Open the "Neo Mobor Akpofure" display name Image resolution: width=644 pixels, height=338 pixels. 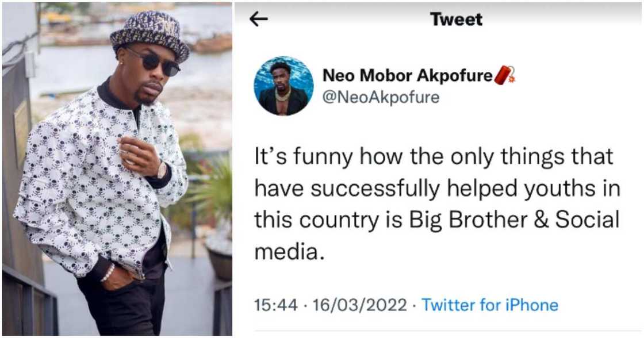[408, 75]
